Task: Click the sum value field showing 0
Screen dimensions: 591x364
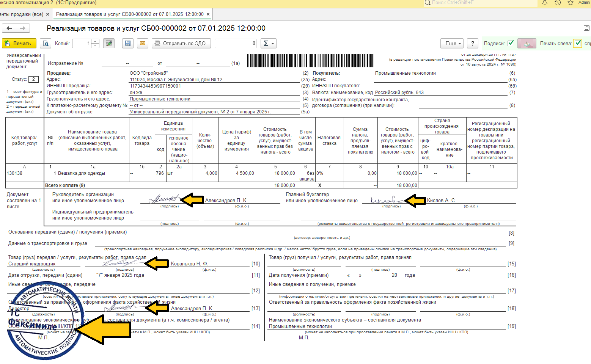Action: click(236, 43)
